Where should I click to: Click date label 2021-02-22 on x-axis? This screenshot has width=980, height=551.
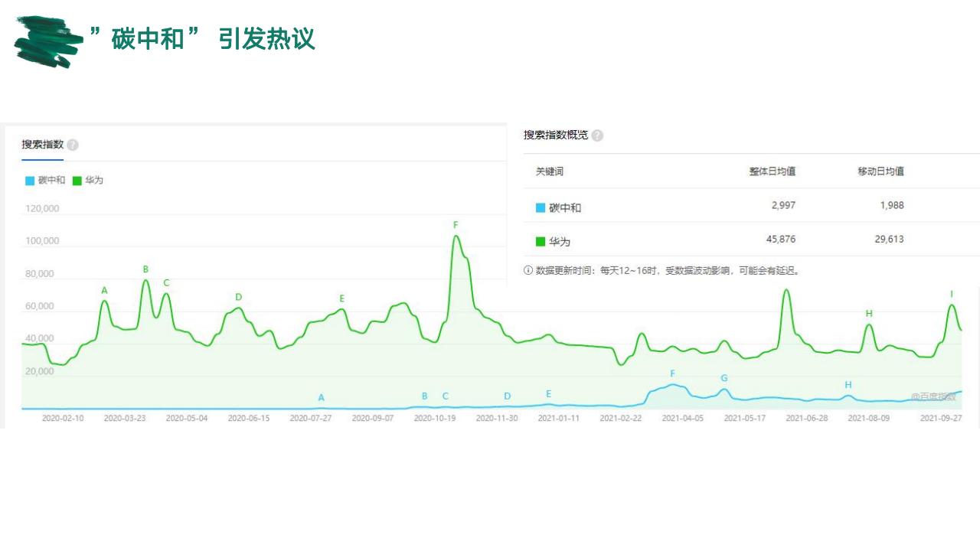(621, 419)
